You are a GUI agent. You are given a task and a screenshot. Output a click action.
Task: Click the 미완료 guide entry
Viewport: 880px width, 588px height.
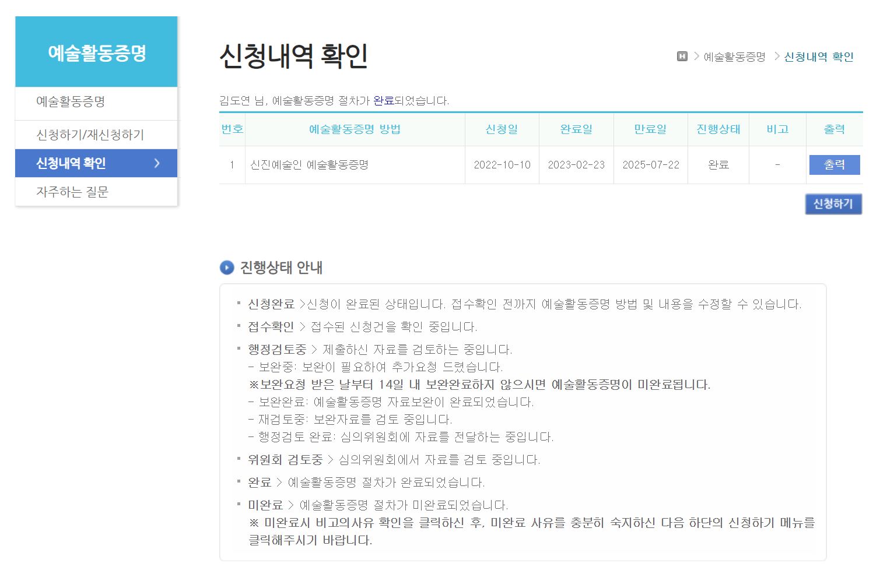[377, 505]
